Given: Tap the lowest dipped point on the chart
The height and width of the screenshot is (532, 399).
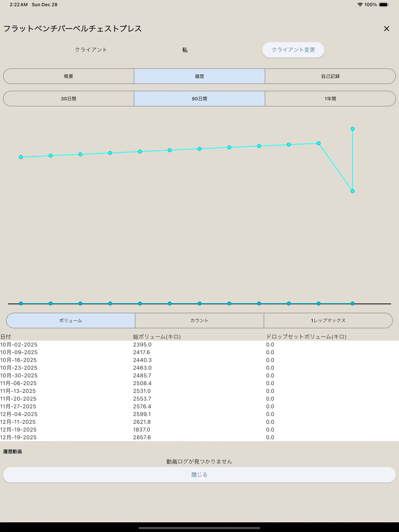Looking at the screenshot, I should 352,191.
